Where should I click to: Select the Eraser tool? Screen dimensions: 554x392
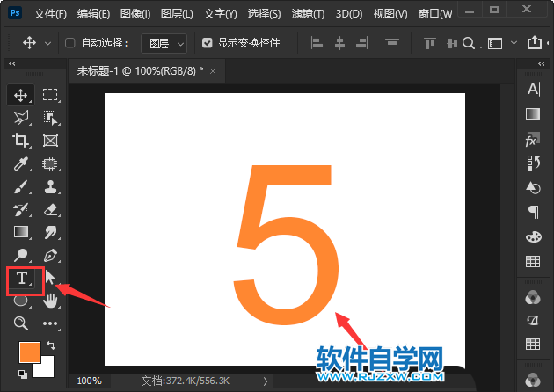[x=50, y=210]
